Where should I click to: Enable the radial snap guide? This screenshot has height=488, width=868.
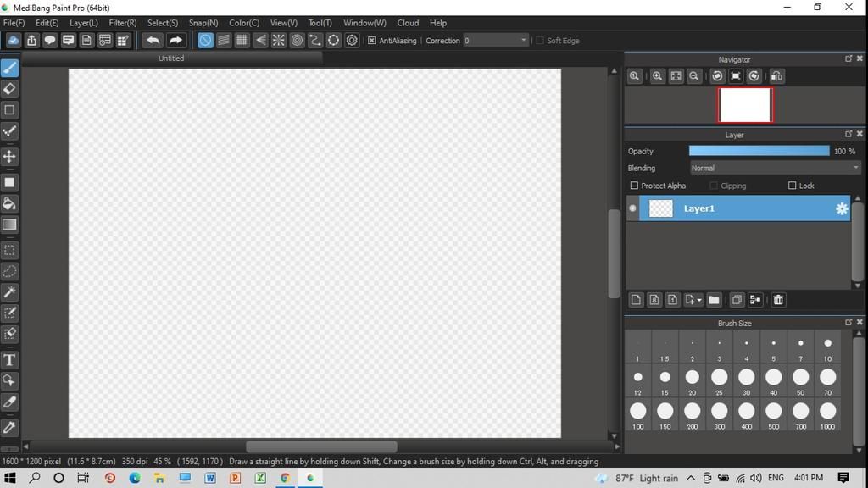pyautogui.click(x=278, y=41)
